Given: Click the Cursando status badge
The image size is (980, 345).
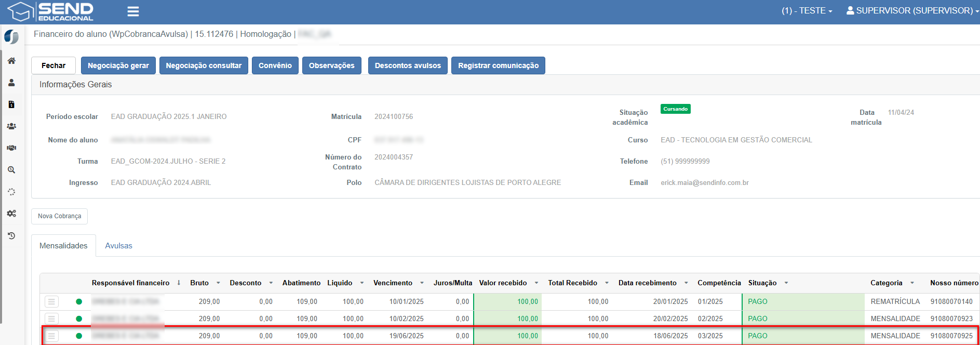Looking at the screenshot, I should point(675,109).
